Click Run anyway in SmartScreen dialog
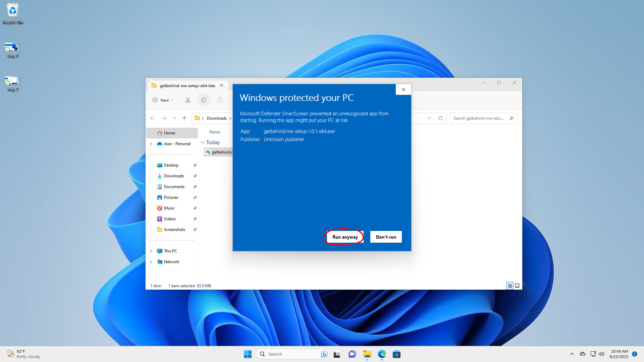Screen dimensions: 644x362 coord(345,237)
